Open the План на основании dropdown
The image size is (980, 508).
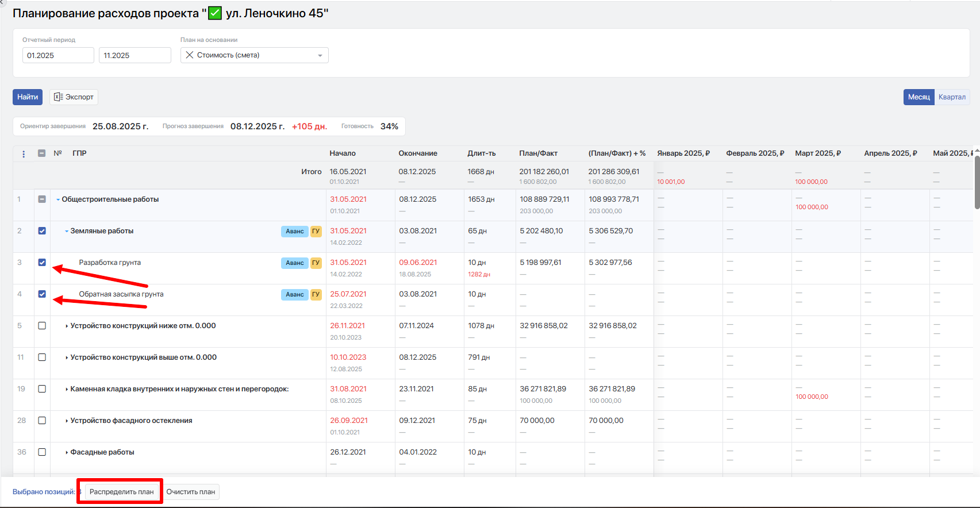(x=320, y=56)
